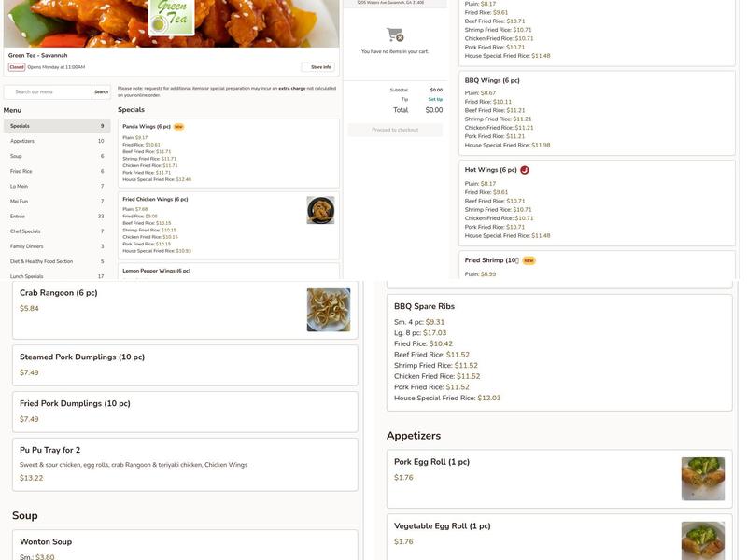Image resolution: width=747 pixels, height=560 pixels.
Task: Open the Pork Egg Roll photo thumbnail
Action: pos(702,479)
